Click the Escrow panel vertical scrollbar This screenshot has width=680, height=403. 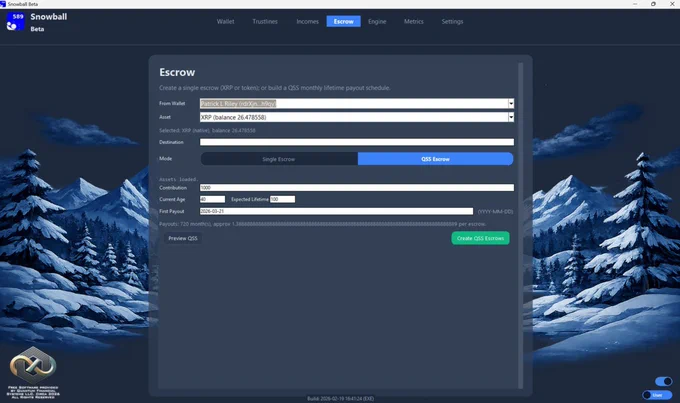pyautogui.click(x=520, y=226)
